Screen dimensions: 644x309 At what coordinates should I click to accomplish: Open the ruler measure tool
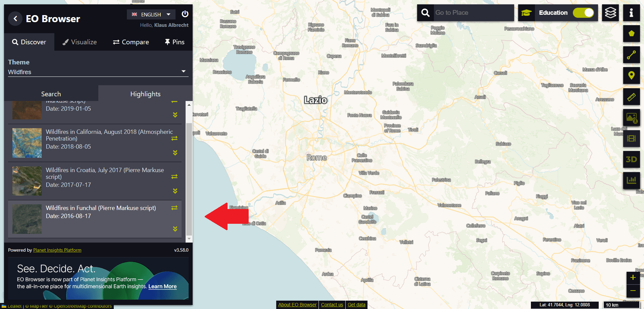(x=631, y=97)
